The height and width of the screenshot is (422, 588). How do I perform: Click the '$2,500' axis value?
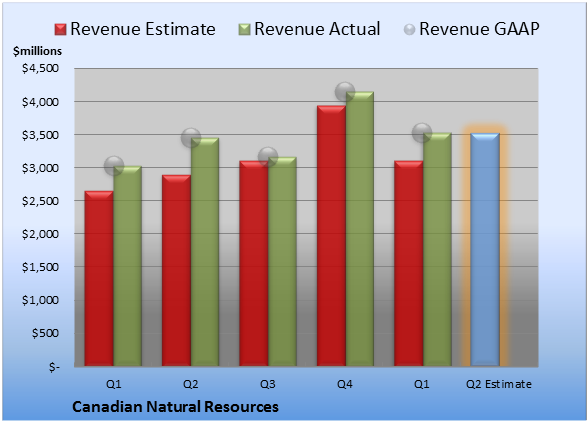(40, 201)
